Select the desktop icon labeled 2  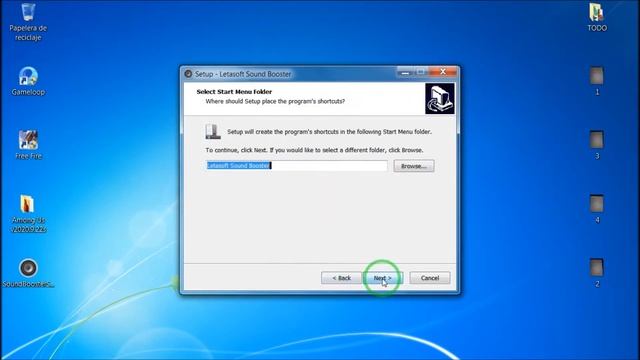point(597,273)
